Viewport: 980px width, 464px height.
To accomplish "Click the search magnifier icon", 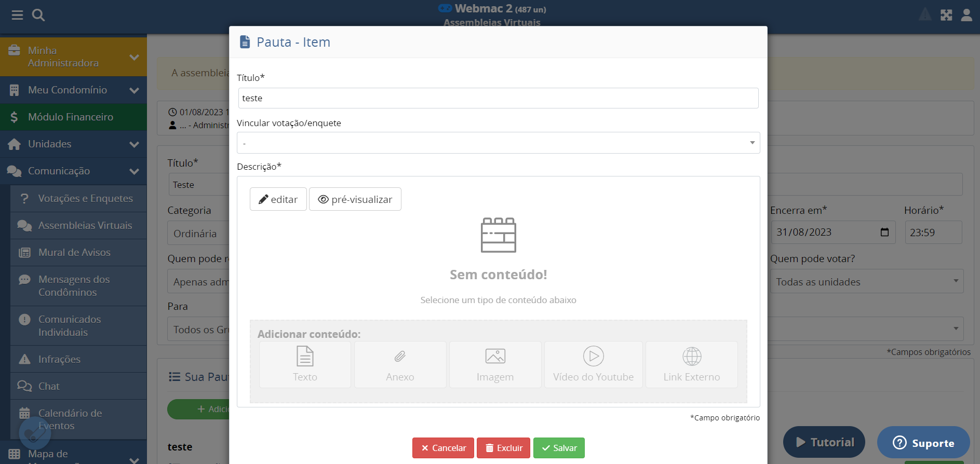I will pyautogui.click(x=38, y=15).
